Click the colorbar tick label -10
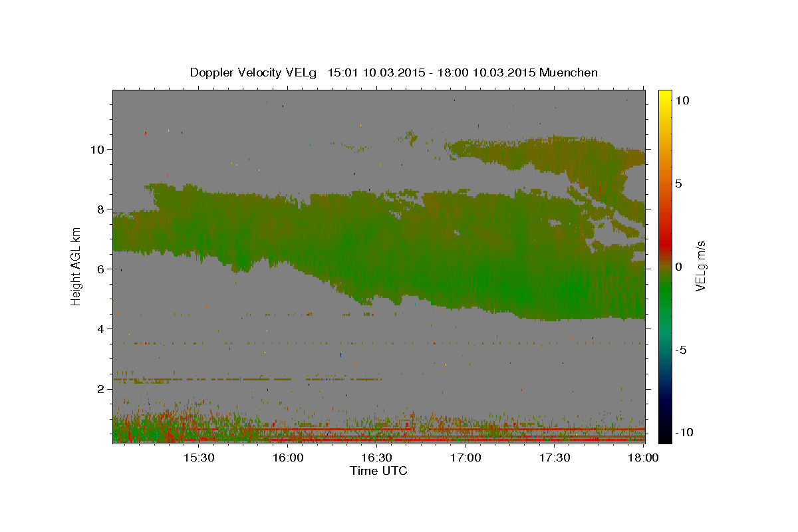This screenshot has height=532, width=798. [x=684, y=433]
